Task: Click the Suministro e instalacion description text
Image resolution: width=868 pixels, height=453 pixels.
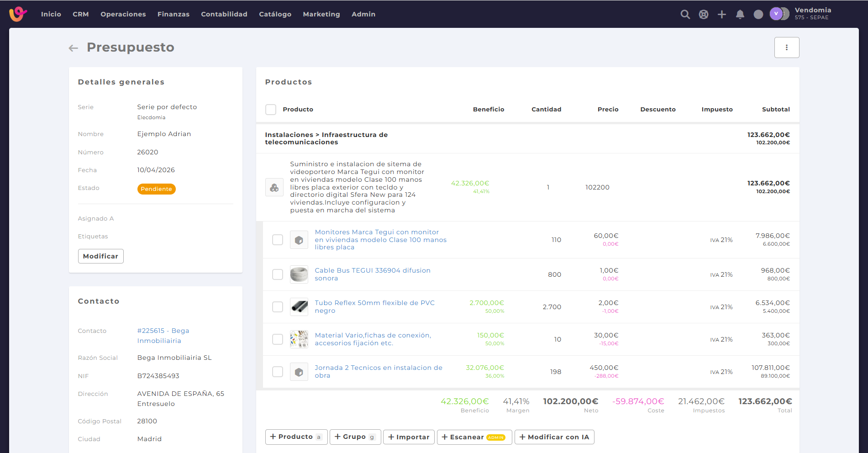Action: click(357, 187)
